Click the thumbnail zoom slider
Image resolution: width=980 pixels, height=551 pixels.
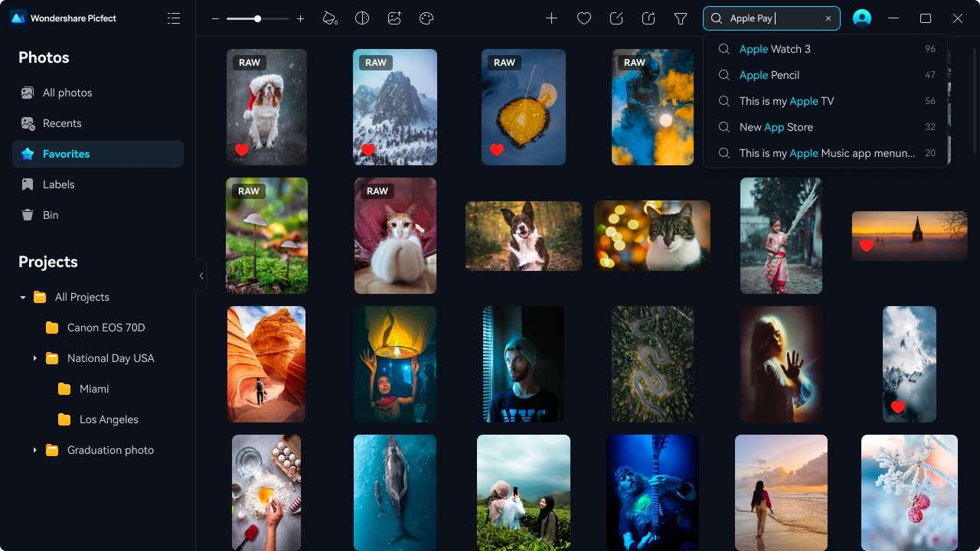coord(258,18)
